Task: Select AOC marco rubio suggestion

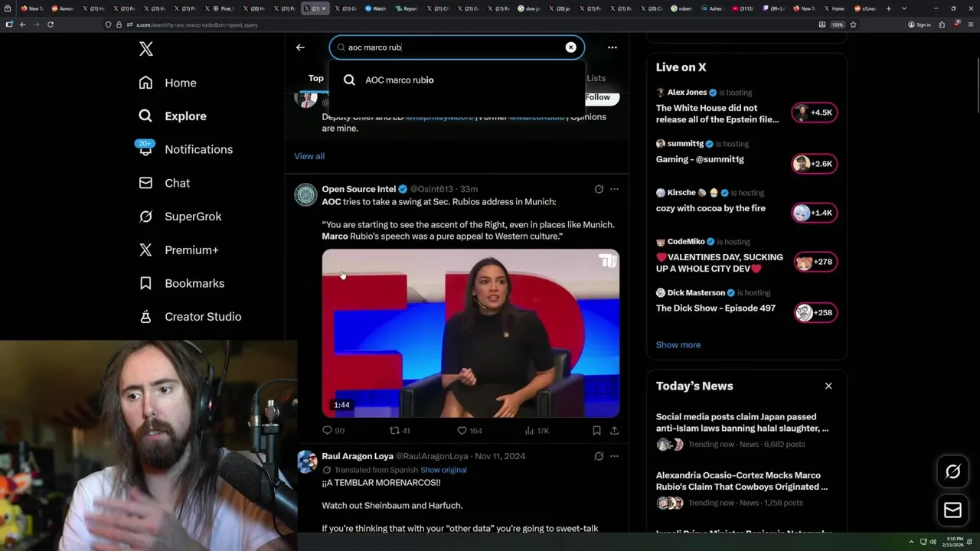Action: click(457, 80)
